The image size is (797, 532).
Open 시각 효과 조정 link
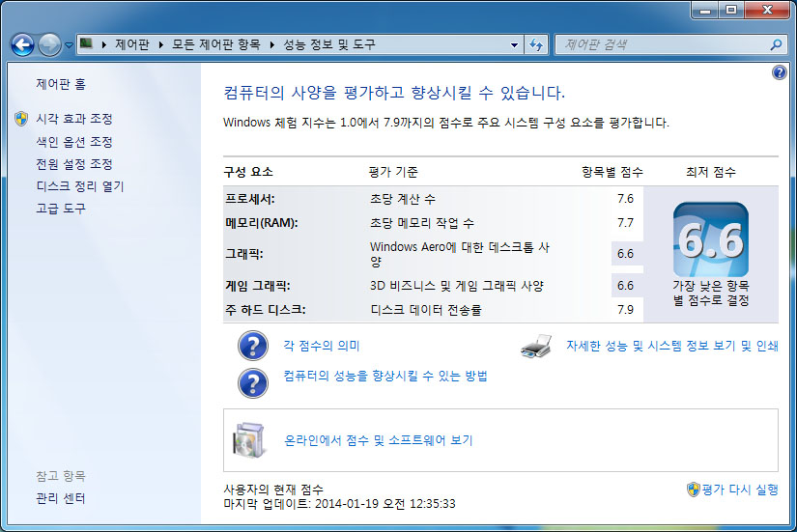(x=74, y=119)
